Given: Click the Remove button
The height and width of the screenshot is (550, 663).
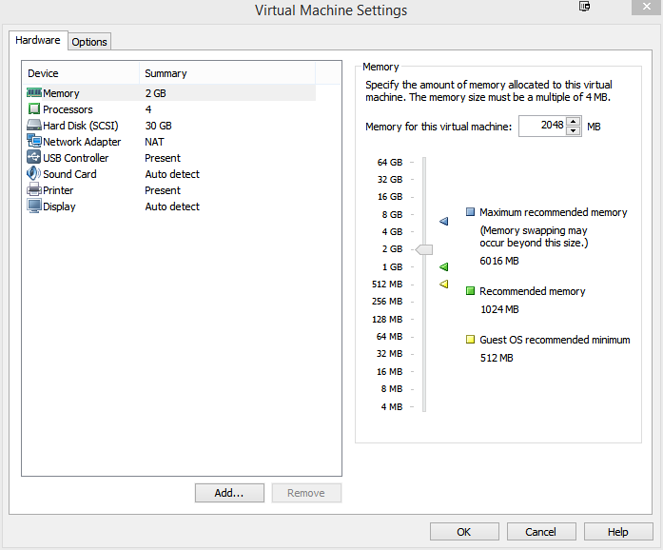Looking at the screenshot, I should click(x=307, y=493).
